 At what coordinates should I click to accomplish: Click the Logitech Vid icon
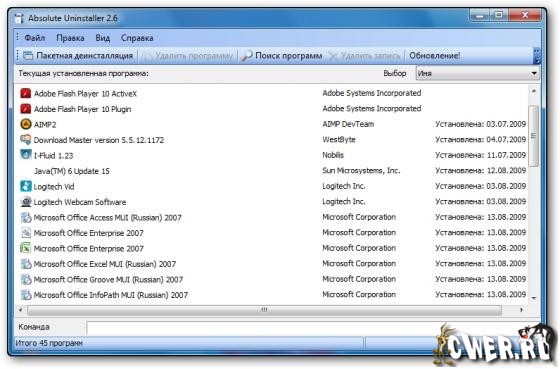25,186
